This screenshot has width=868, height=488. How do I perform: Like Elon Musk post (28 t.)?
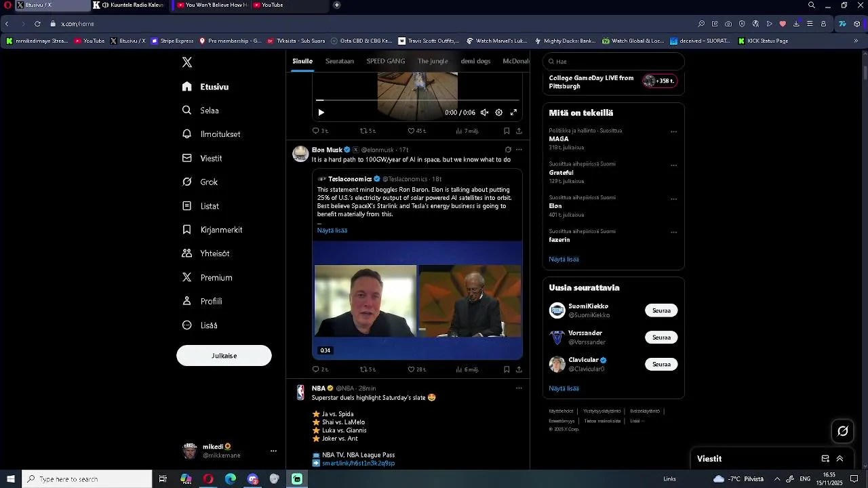pos(416,369)
